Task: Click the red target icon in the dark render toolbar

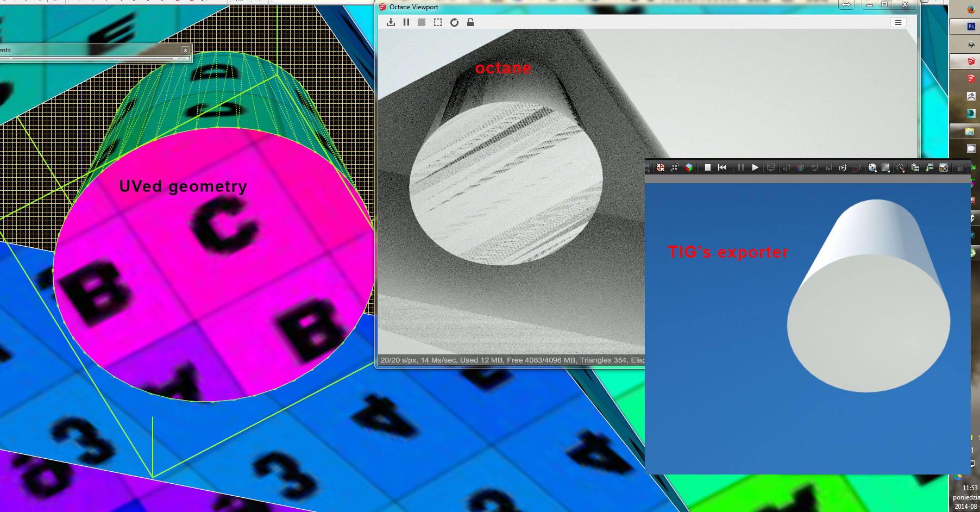Action: [661, 167]
